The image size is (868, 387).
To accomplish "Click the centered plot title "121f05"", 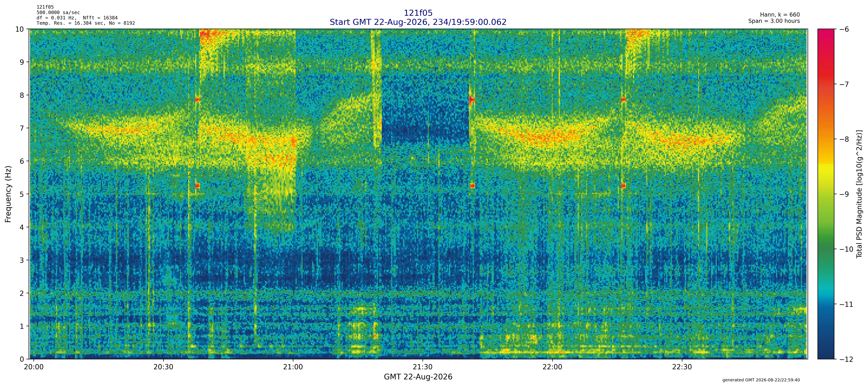I will (x=418, y=13).
